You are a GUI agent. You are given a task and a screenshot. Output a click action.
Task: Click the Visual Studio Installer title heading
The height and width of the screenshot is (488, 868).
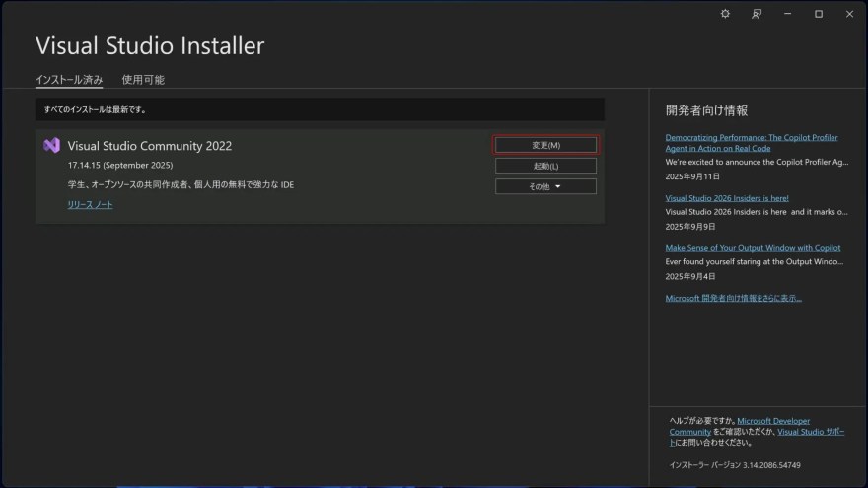150,45
